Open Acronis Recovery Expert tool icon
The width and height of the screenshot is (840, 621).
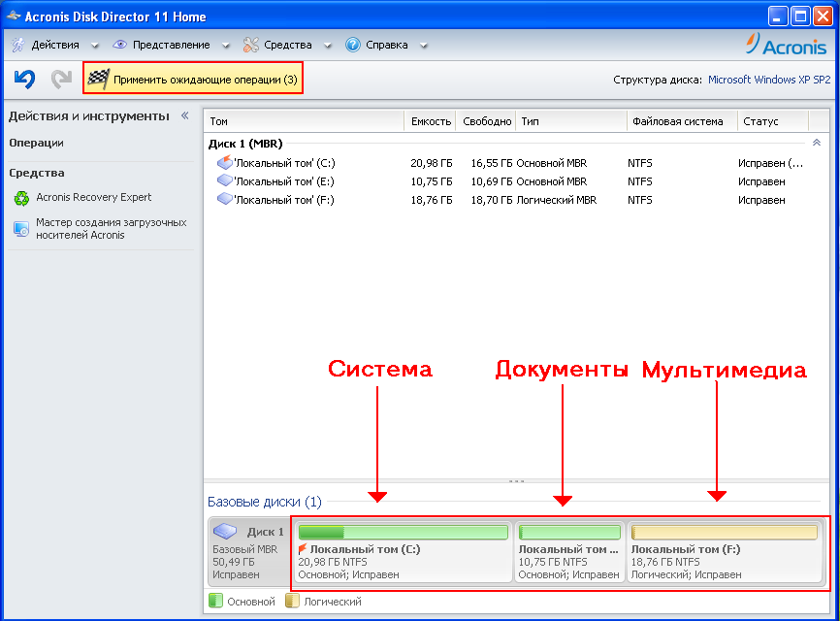21,198
